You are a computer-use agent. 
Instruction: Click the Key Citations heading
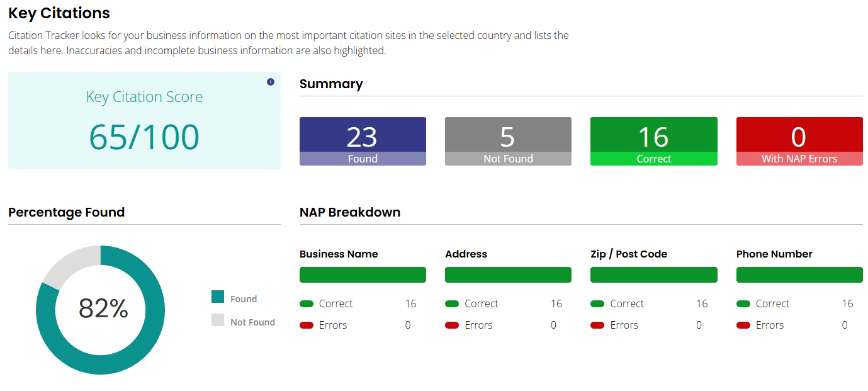(59, 13)
